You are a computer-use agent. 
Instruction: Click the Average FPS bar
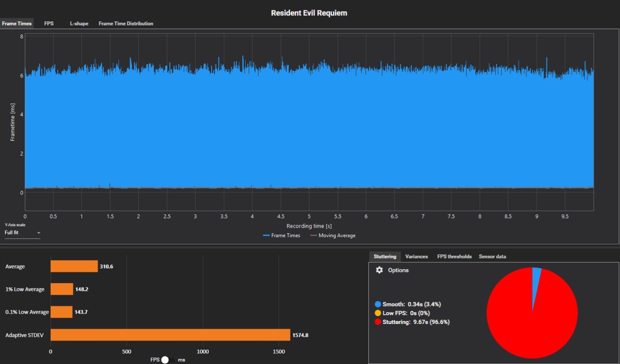[74, 267]
